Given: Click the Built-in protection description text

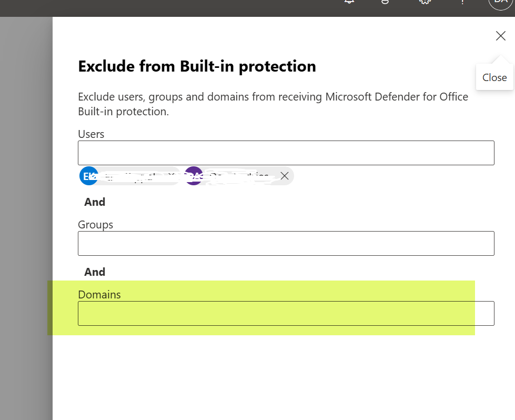Looking at the screenshot, I should click(272, 104).
